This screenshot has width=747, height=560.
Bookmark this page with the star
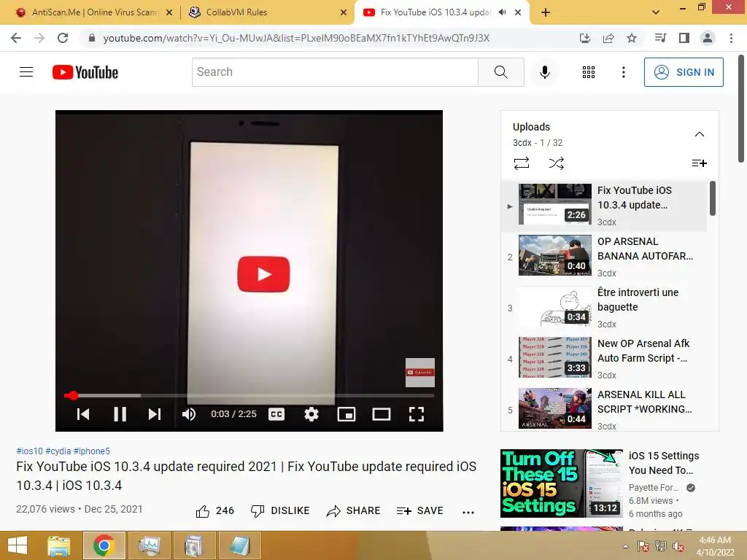click(631, 38)
